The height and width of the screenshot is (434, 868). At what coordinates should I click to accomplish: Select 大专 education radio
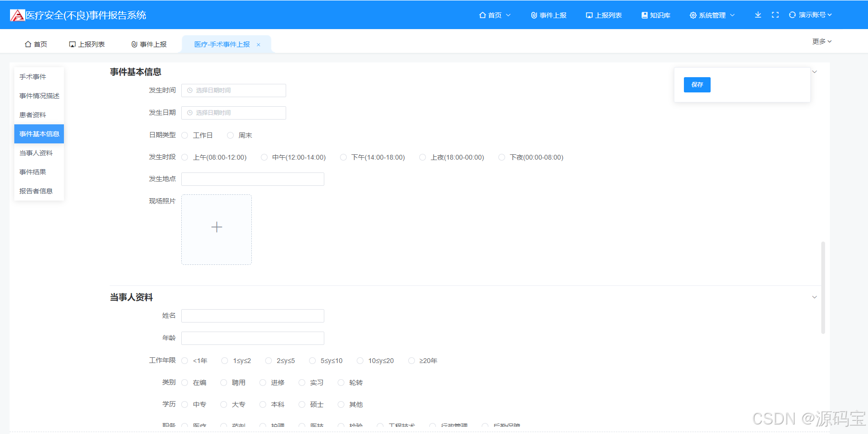click(x=224, y=404)
